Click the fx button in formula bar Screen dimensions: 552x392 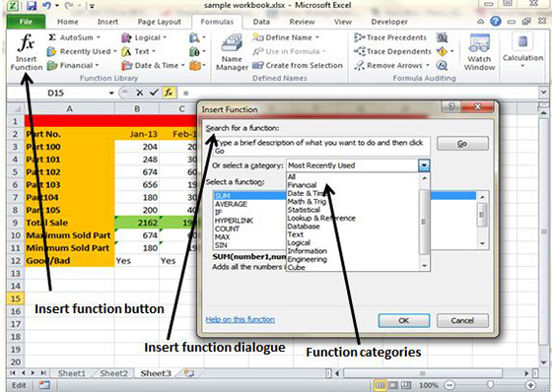pos(170,93)
